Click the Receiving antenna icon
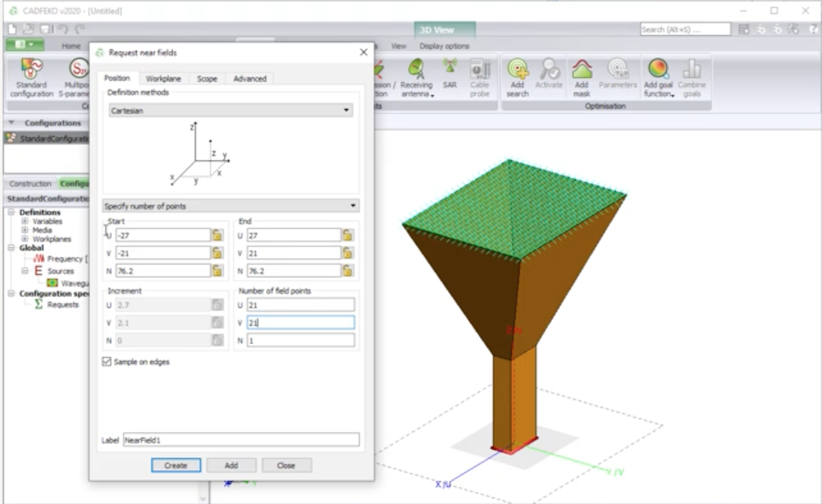The height and width of the screenshot is (504, 822). tap(417, 69)
